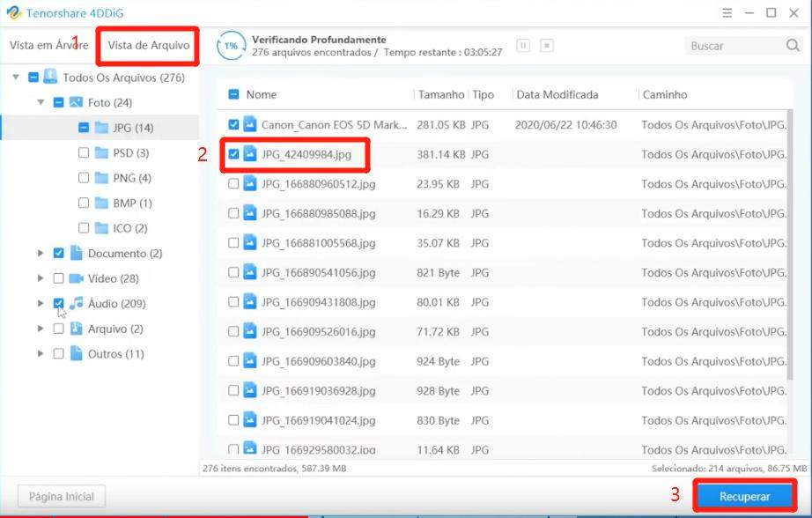Select the JPG_166909526016.jpg file name
The image size is (812, 518).
[319, 331]
